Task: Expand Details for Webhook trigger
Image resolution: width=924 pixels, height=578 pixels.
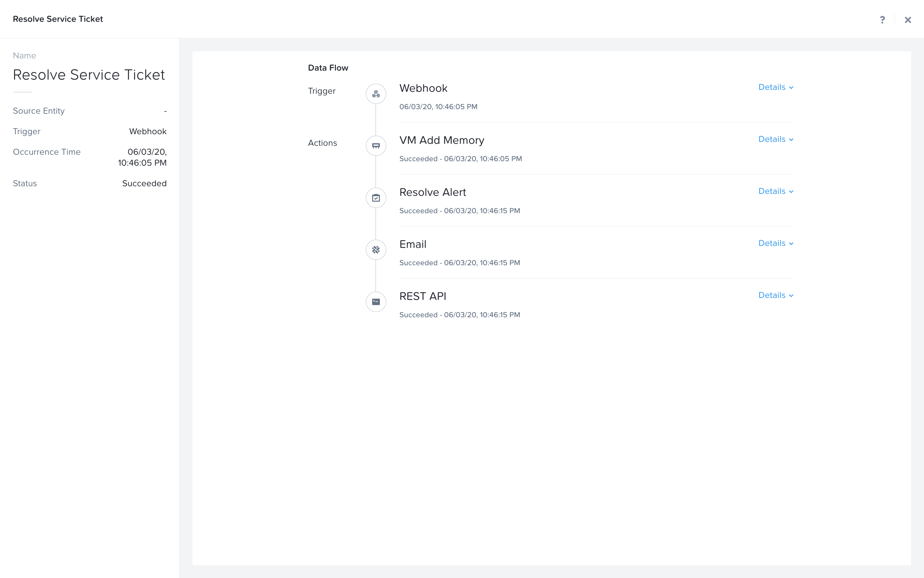Action: tap(776, 87)
